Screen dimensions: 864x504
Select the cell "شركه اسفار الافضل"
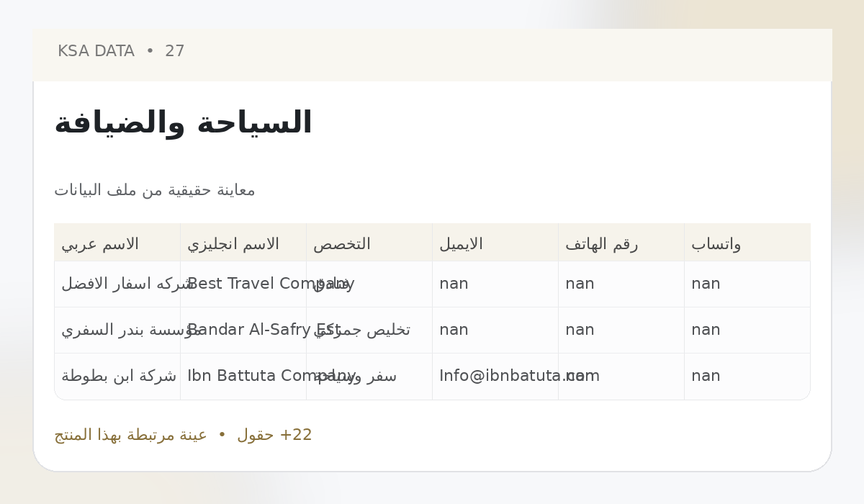(117, 284)
